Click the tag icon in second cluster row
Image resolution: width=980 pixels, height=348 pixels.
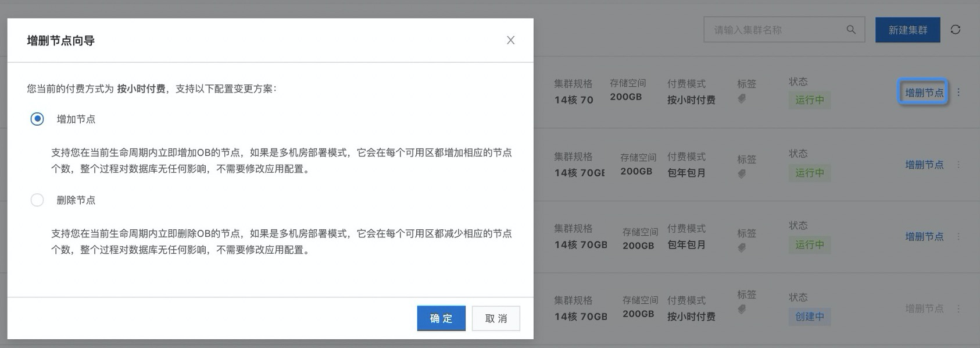742,174
